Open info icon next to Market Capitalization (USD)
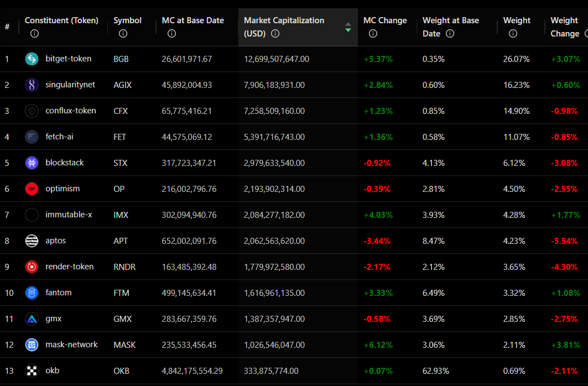 tap(275, 34)
